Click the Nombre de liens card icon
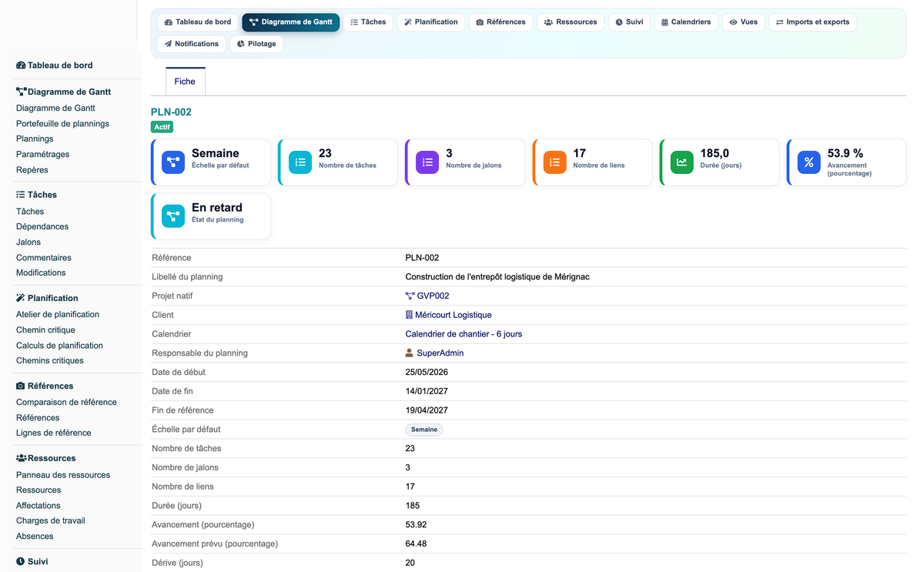Viewport: 924px width, 572px height. (554, 162)
